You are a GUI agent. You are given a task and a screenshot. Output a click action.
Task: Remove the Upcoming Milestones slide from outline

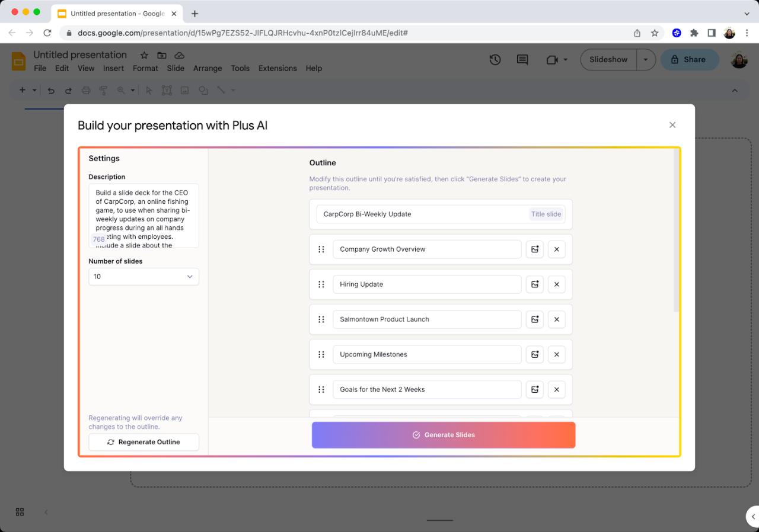(556, 354)
